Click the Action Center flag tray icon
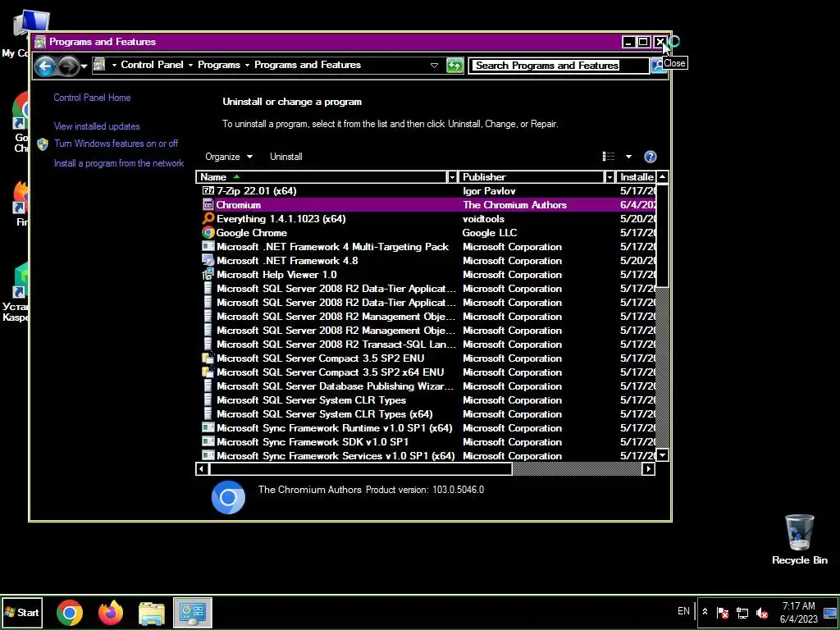This screenshot has height=630, width=840. (723, 612)
